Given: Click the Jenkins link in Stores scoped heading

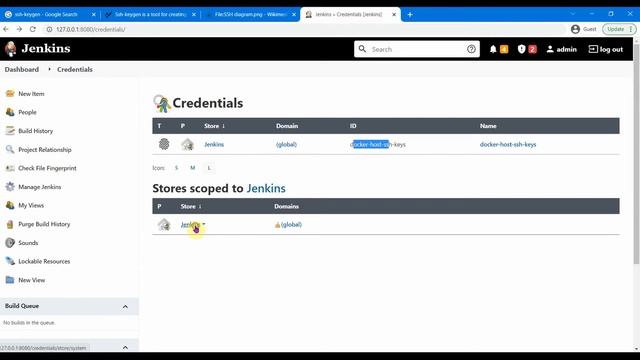Looking at the screenshot, I should 266,188.
